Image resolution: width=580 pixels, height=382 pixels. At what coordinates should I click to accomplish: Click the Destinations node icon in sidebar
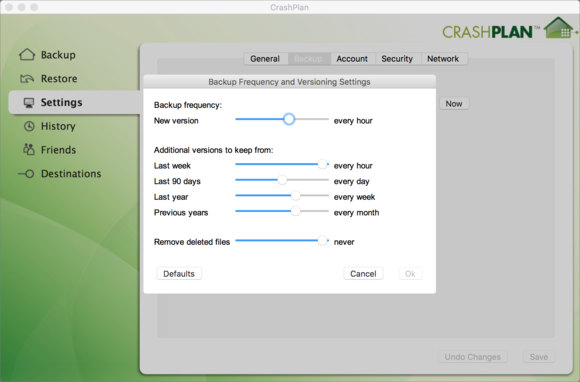click(26, 174)
